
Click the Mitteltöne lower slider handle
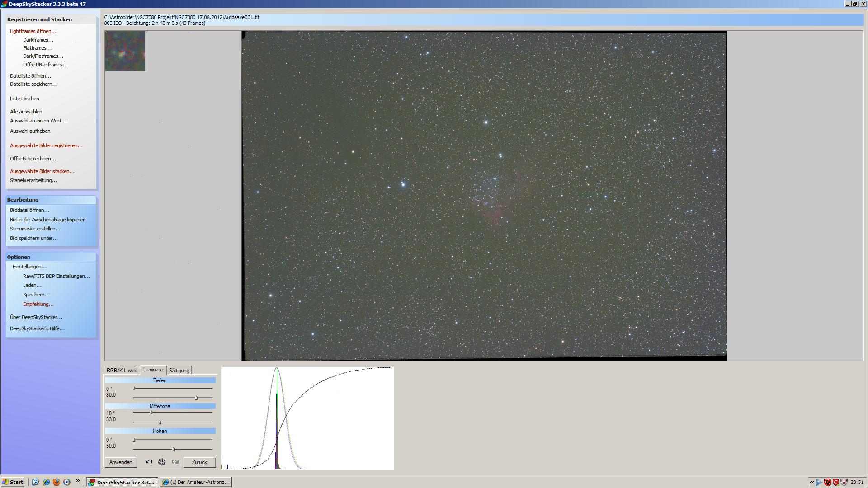[x=160, y=422]
